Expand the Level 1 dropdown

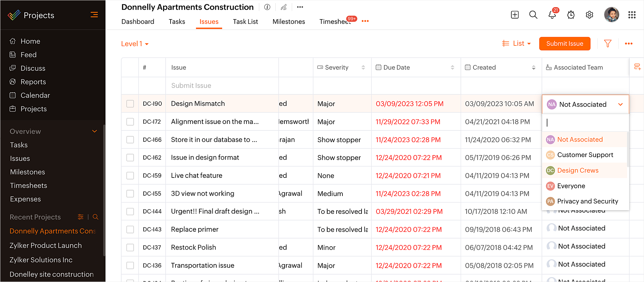[135, 44]
